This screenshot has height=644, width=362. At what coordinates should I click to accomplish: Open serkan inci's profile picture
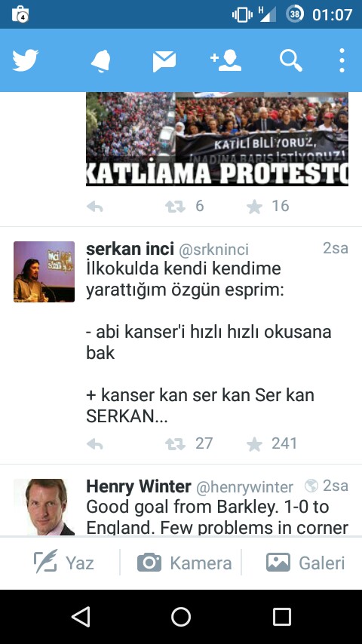44,272
